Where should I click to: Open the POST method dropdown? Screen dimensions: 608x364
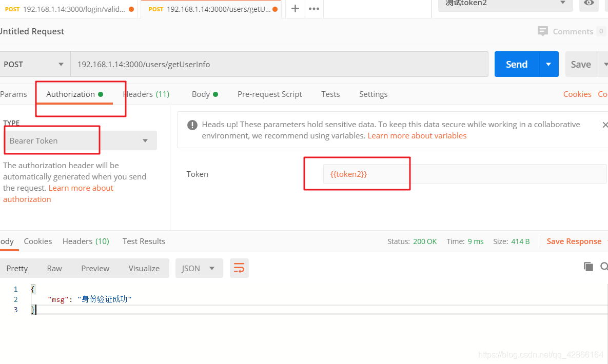coord(34,65)
